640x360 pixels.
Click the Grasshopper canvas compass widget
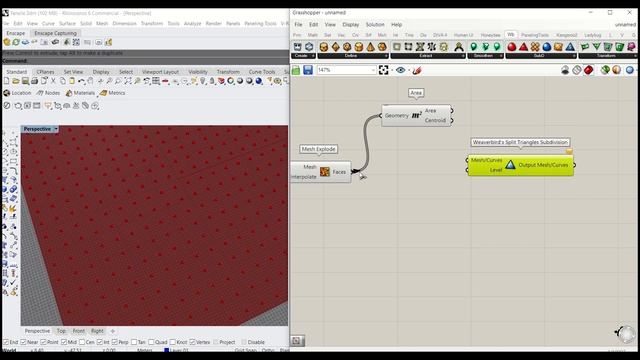628,334
